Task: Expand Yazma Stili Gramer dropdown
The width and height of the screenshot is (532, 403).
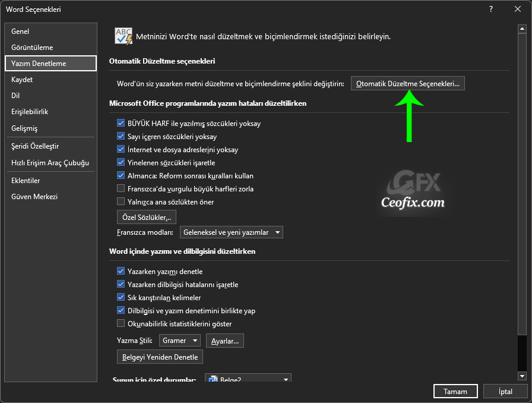Action: (180, 341)
